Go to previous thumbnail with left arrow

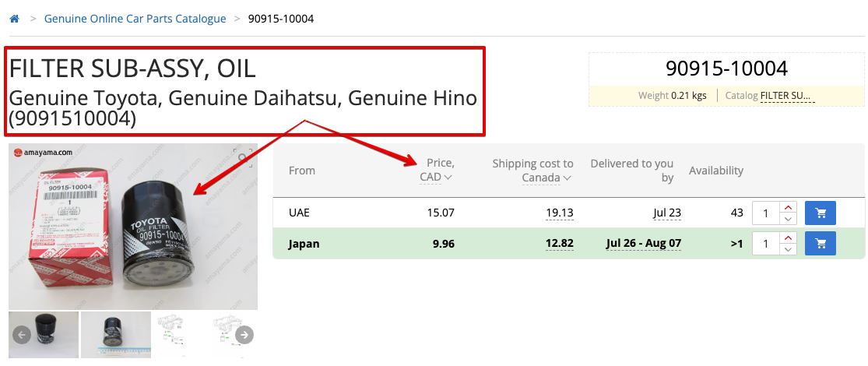click(x=22, y=335)
